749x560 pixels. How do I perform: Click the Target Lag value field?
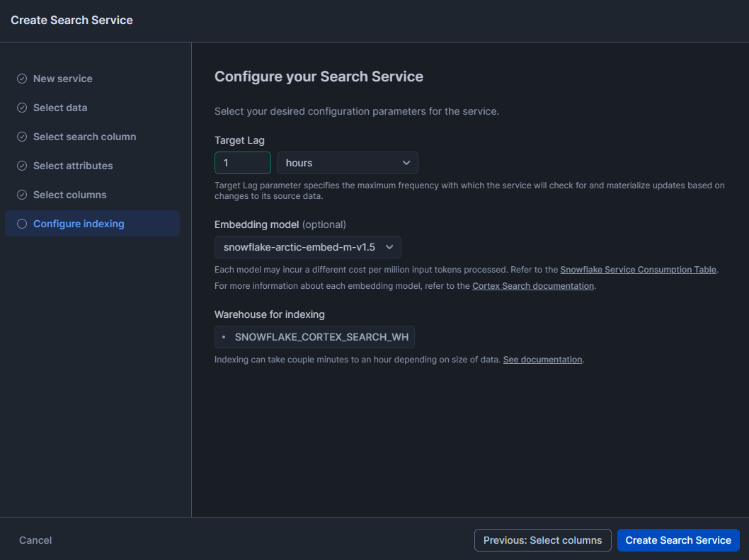click(242, 163)
